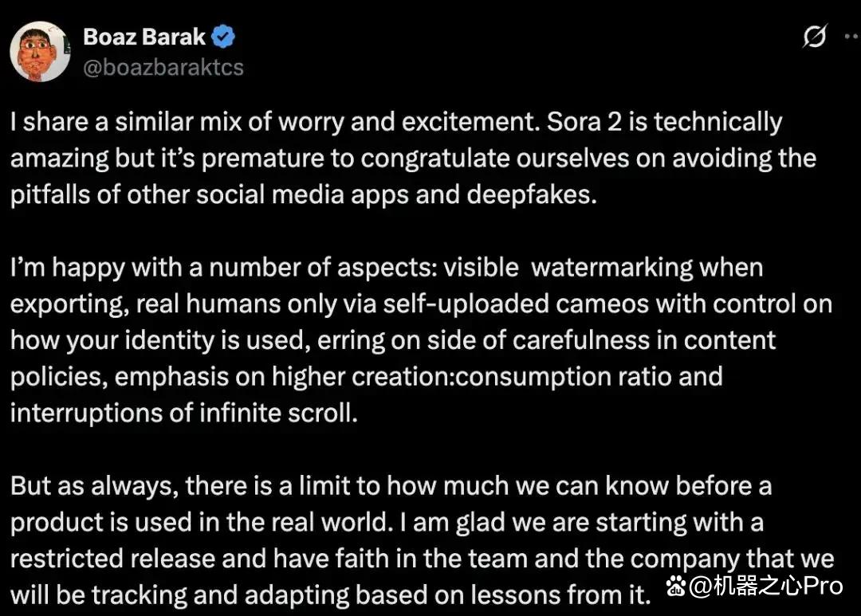Open the @boazbaraktcs handle link

coord(163,68)
